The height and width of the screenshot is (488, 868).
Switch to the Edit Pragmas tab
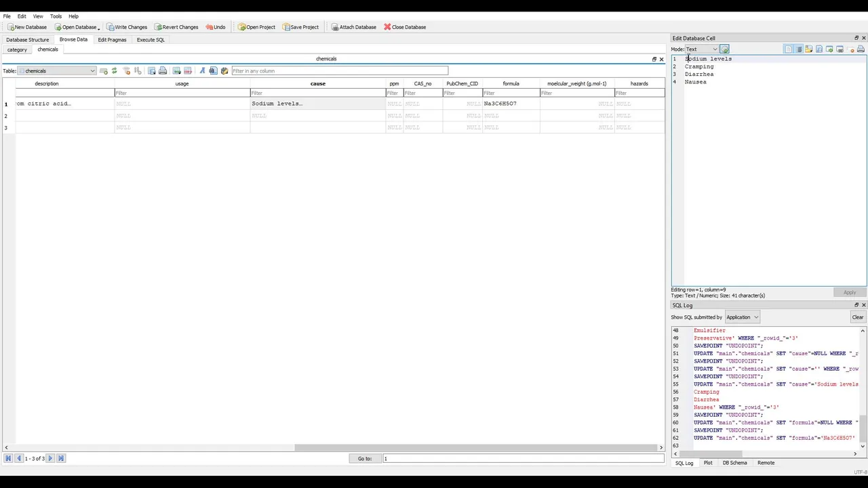(112, 40)
